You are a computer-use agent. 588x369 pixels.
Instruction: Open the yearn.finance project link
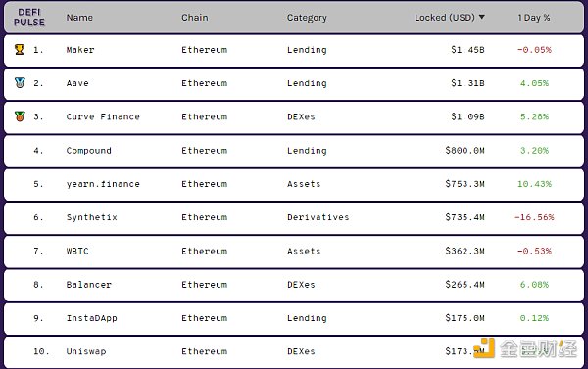click(x=103, y=184)
